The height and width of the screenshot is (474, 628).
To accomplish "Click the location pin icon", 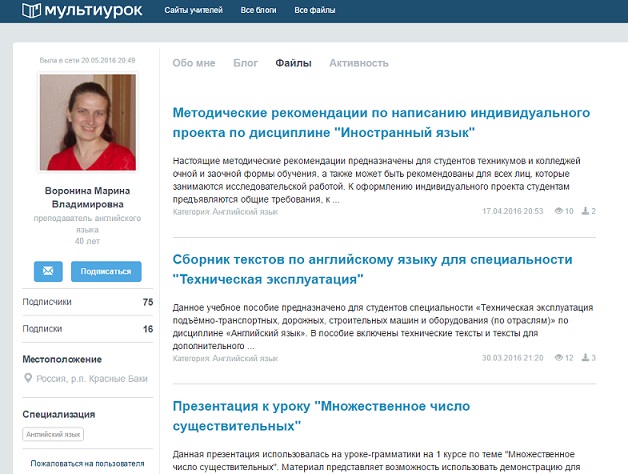I will pos(29,378).
